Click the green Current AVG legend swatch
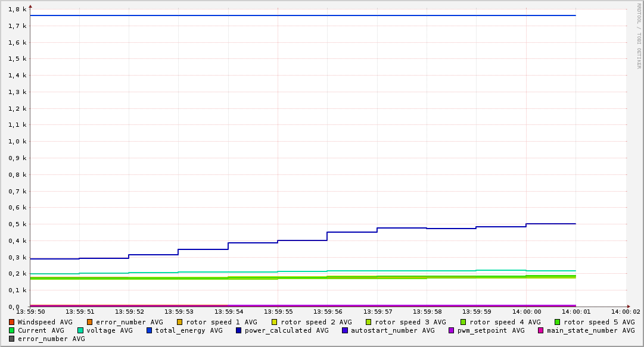The height and width of the screenshot is (347, 644). [12, 330]
